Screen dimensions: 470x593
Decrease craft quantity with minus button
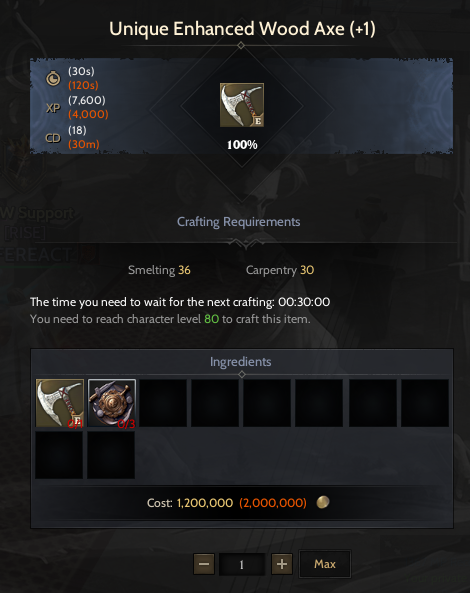pyautogui.click(x=204, y=564)
